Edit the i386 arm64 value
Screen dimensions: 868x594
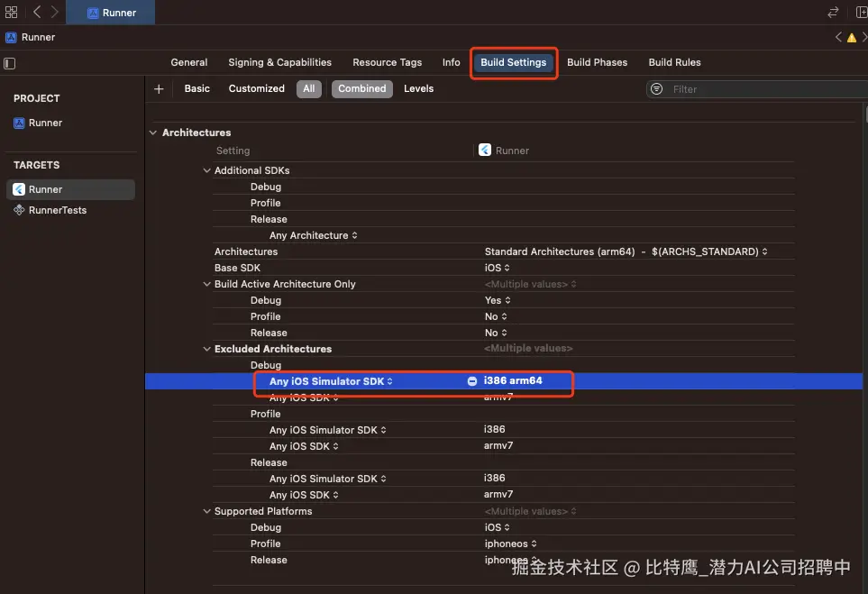(513, 381)
